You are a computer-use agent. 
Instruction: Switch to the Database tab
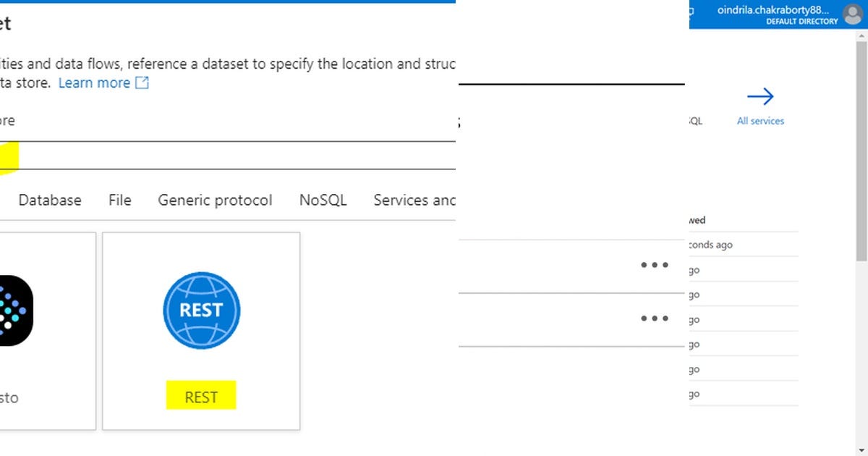tap(50, 200)
